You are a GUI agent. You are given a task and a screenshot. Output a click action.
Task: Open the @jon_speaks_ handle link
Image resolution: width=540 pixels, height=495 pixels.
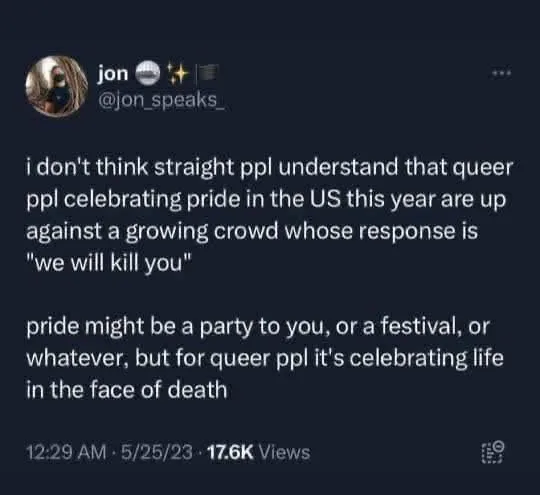pyautogui.click(x=162, y=100)
